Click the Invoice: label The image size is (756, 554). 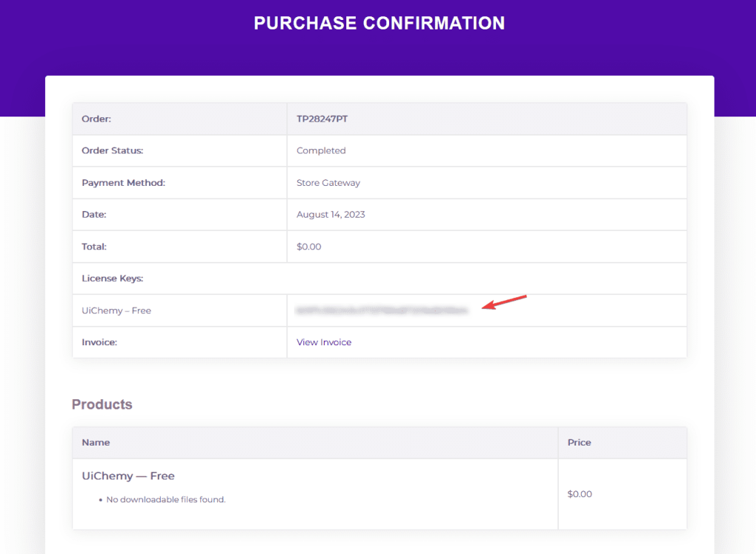pyautogui.click(x=100, y=342)
